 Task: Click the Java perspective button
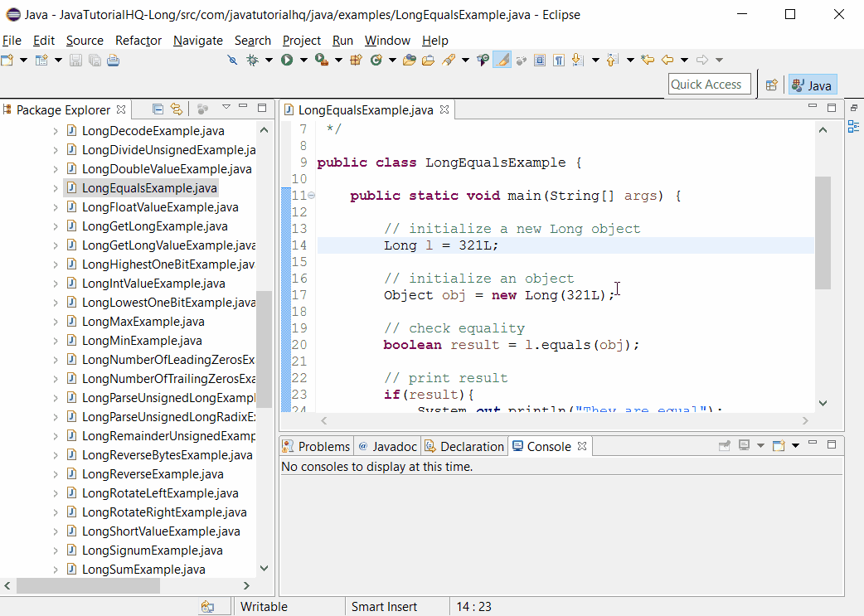click(x=812, y=85)
